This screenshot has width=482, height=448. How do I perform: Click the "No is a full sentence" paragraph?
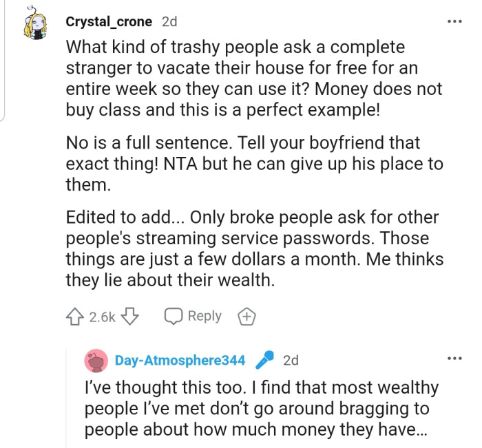[x=255, y=164]
